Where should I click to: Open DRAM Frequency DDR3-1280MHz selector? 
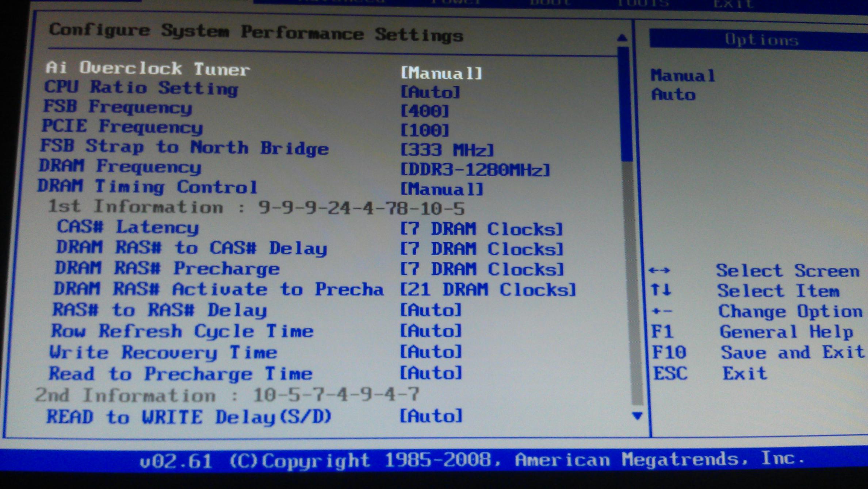475,170
